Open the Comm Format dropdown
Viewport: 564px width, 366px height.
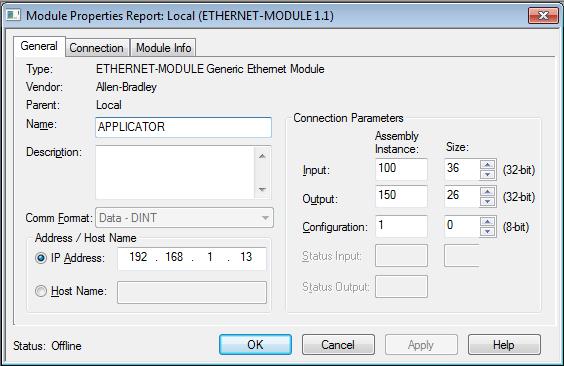(184, 218)
